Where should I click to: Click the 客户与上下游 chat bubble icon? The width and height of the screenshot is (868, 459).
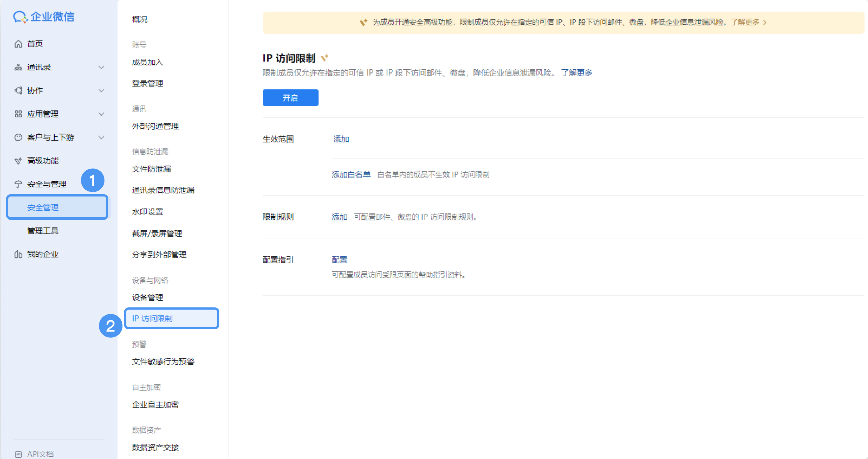coord(18,137)
